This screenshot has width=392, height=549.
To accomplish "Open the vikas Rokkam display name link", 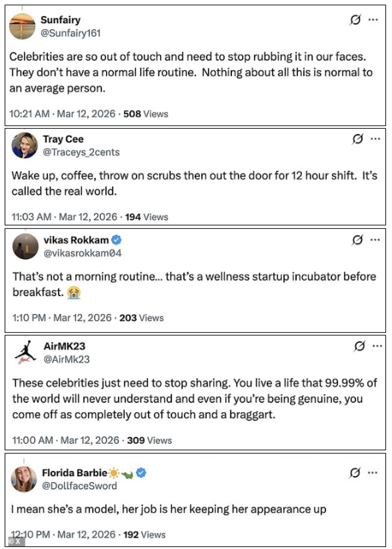I will coord(76,240).
